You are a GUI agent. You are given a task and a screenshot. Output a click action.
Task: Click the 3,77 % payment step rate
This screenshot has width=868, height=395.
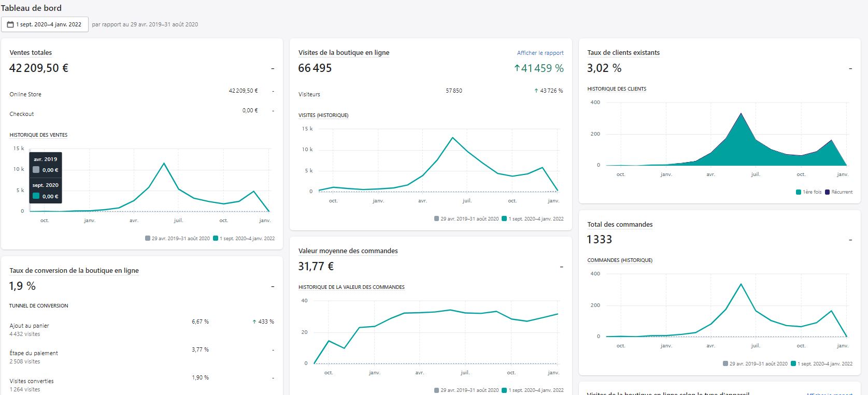click(x=200, y=349)
